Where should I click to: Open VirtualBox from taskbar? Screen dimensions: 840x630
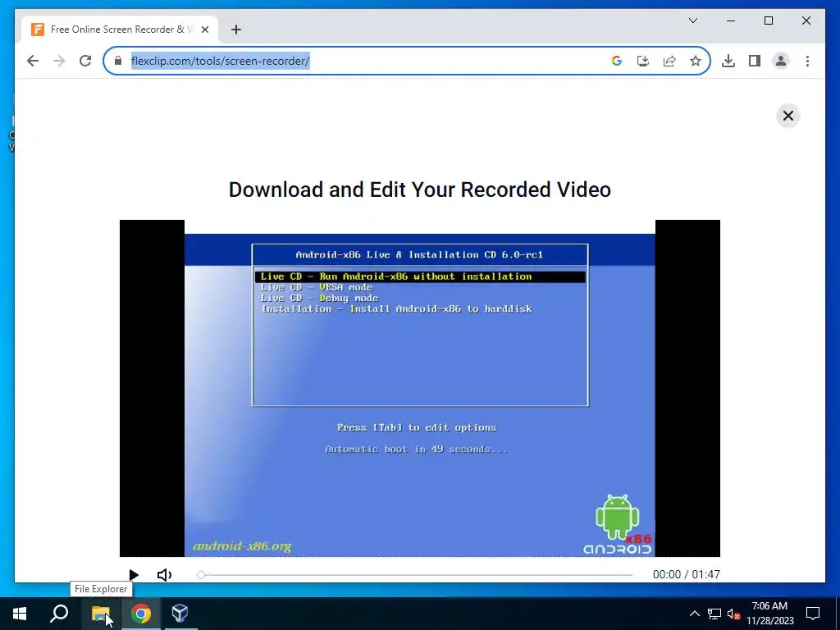(180, 614)
